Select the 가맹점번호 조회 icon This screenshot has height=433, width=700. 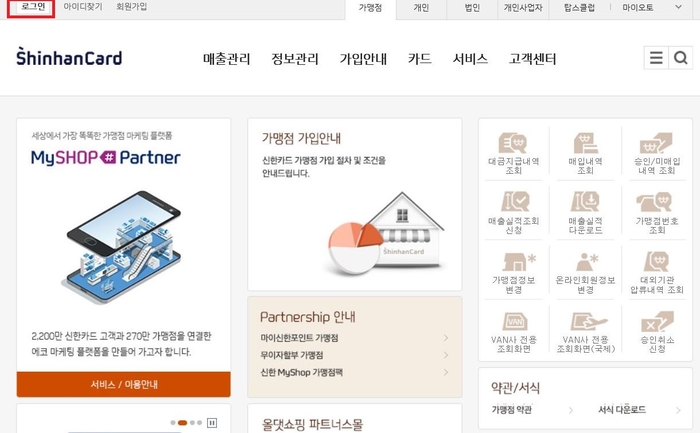click(x=657, y=213)
